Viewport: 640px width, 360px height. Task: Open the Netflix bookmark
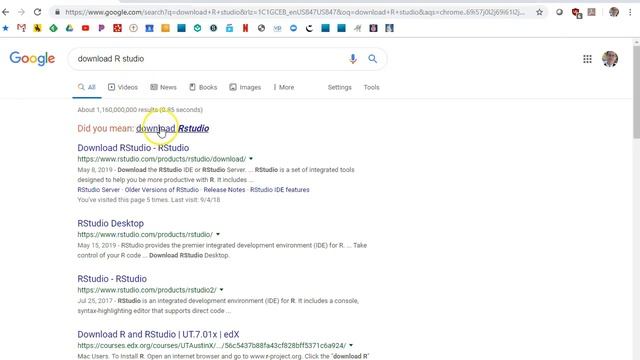[x=245, y=28]
